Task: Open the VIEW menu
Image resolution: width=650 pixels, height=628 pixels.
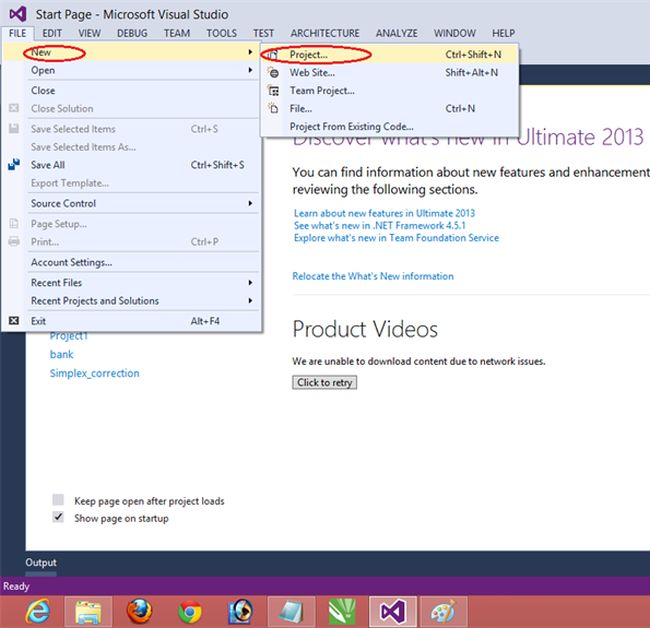Action: pos(90,33)
